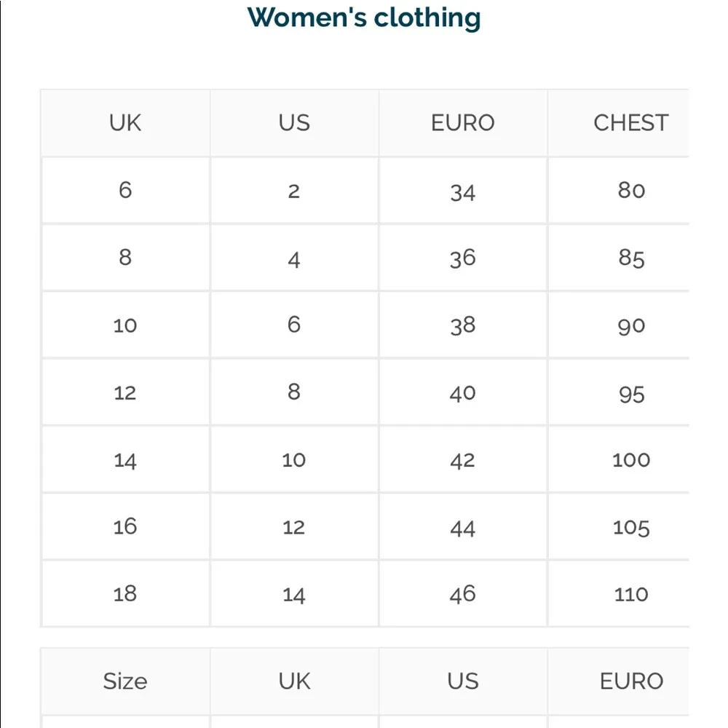Click the EURO header in the lower table

(631, 681)
